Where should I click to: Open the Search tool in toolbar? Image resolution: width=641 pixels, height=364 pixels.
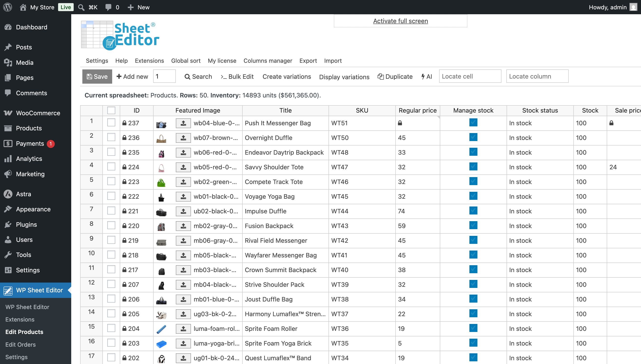coord(198,77)
